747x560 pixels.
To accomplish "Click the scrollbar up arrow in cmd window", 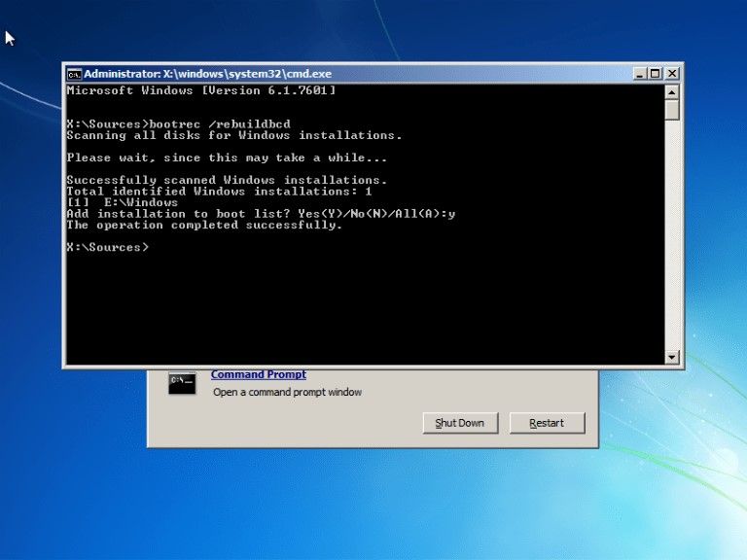I will pos(672,92).
